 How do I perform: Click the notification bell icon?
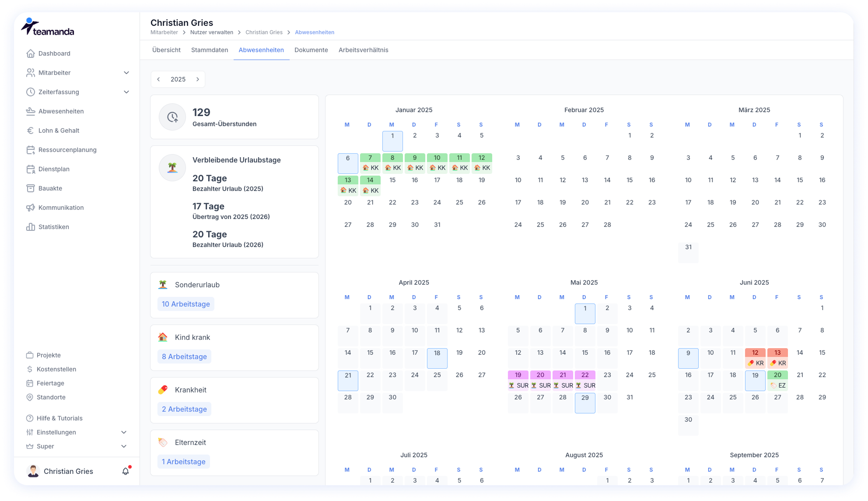pyautogui.click(x=126, y=471)
